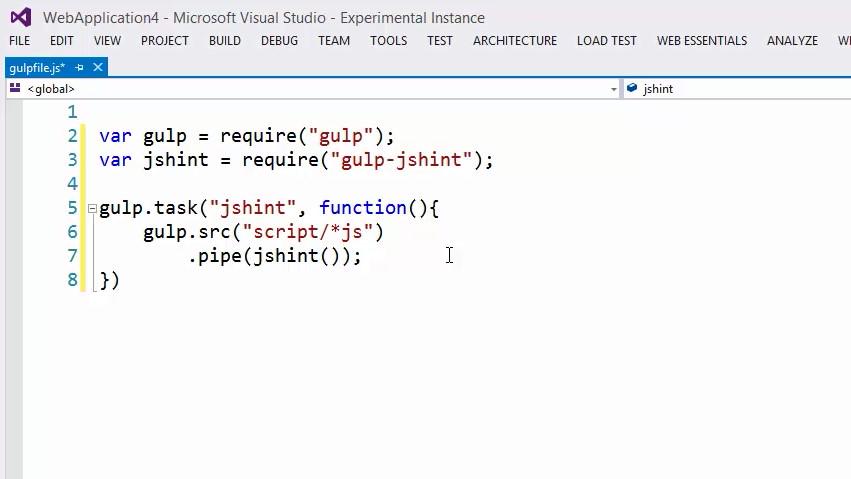Image resolution: width=851 pixels, height=479 pixels.
Task: Open the ARCHITECTURE menu
Action: (515, 41)
